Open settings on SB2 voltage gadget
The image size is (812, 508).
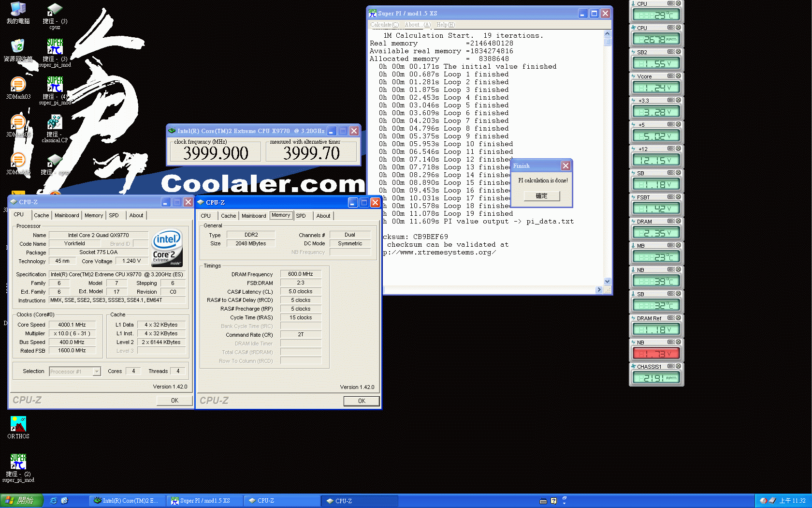(x=671, y=52)
